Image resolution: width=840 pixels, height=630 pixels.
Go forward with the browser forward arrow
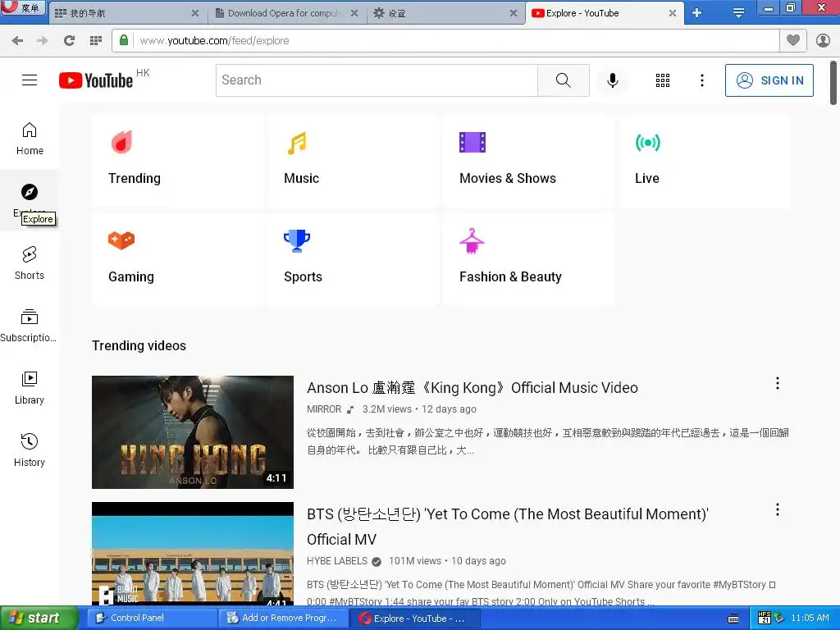(x=43, y=41)
